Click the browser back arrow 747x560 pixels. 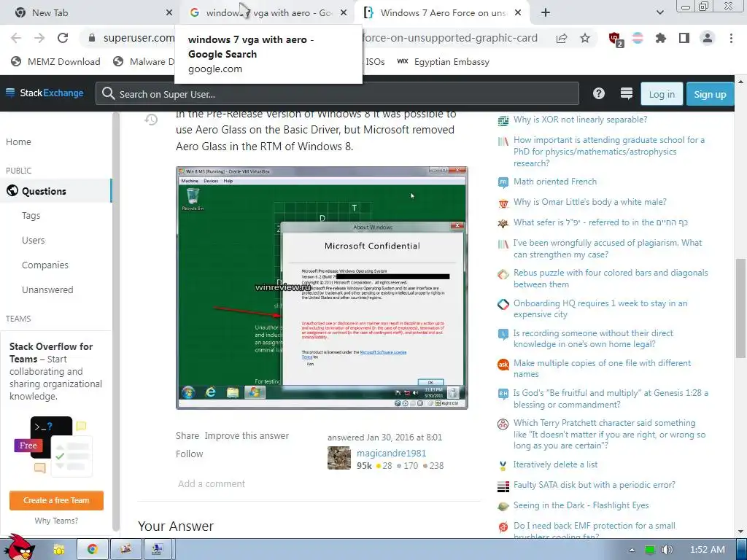16,38
